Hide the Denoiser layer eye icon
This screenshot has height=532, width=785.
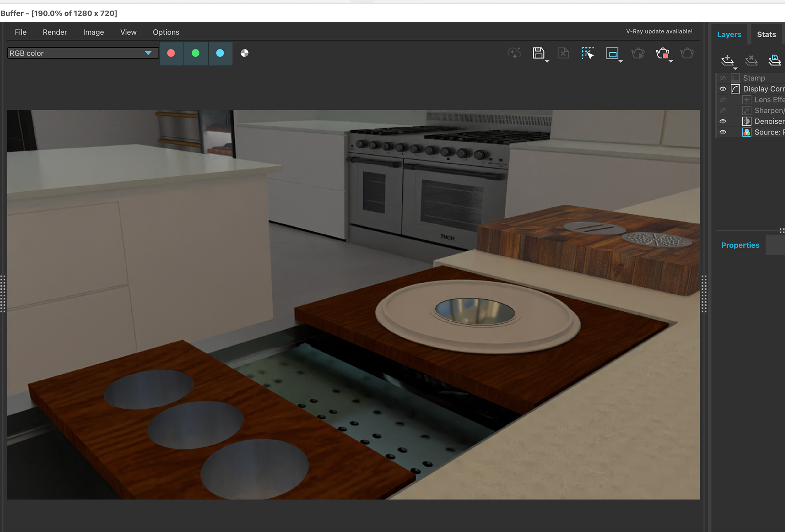pos(723,121)
